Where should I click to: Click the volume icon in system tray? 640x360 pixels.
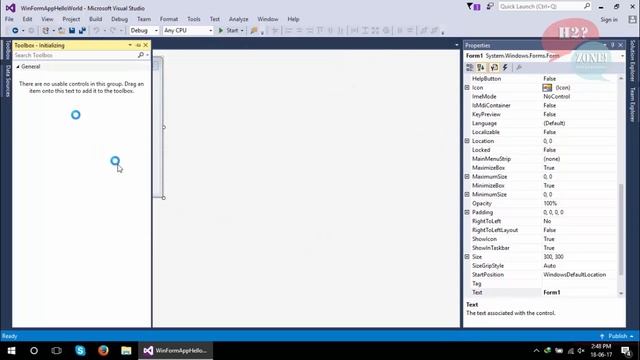[581, 351]
